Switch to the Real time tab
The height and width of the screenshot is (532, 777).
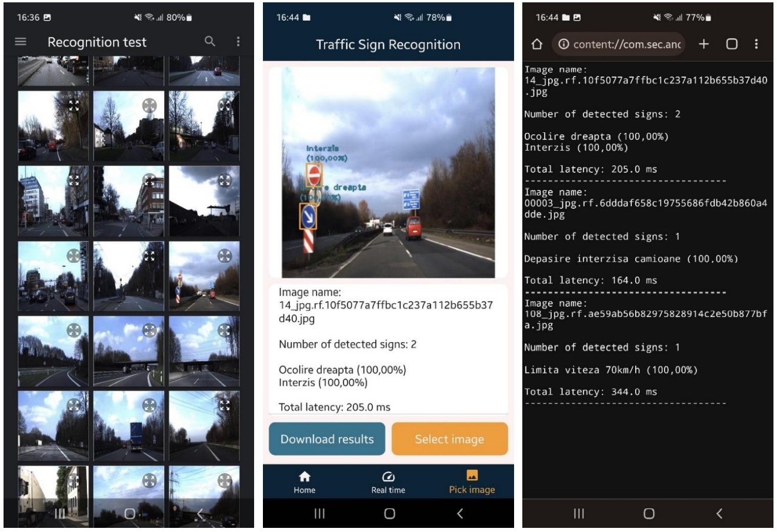click(x=388, y=482)
